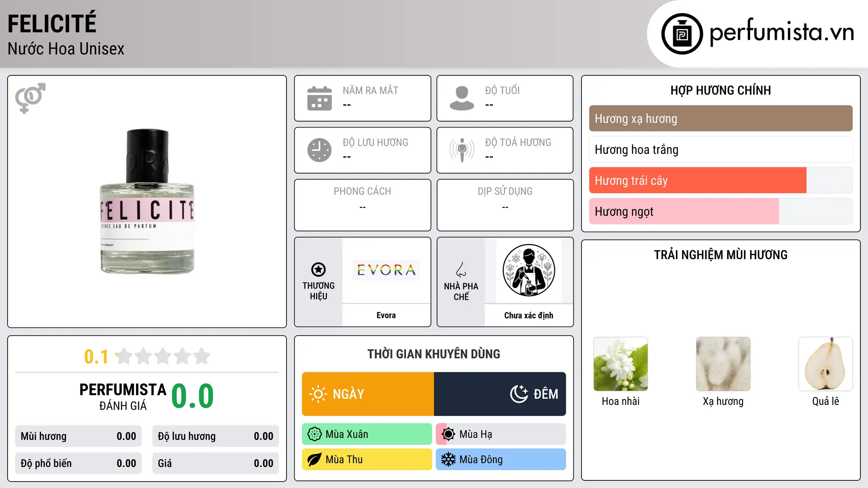Click the star badge icon above Thương Hiệu
The image size is (868, 488).
tap(318, 269)
